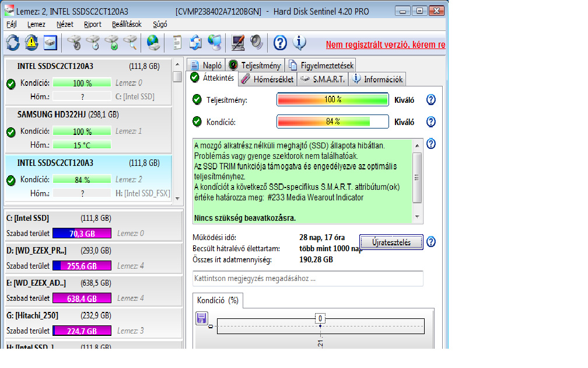Image resolution: width=588 pixels, height=368 pixels.
Task: Click the 100 % Teljesítmény progress bar
Action: tap(332, 99)
